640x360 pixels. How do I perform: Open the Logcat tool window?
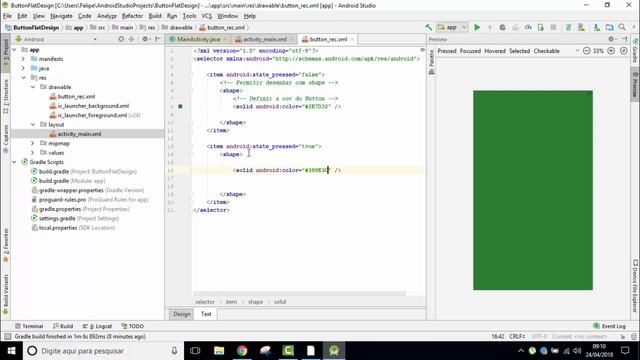(x=98, y=326)
